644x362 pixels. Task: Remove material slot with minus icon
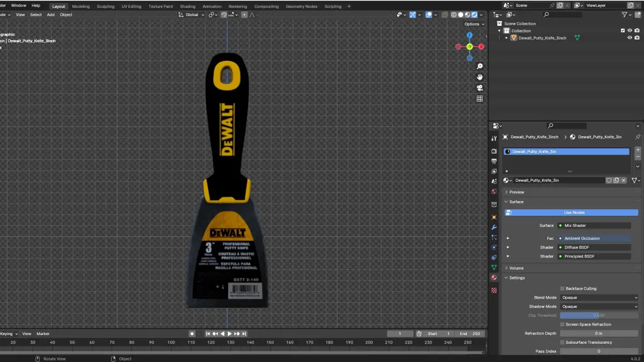(638, 157)
